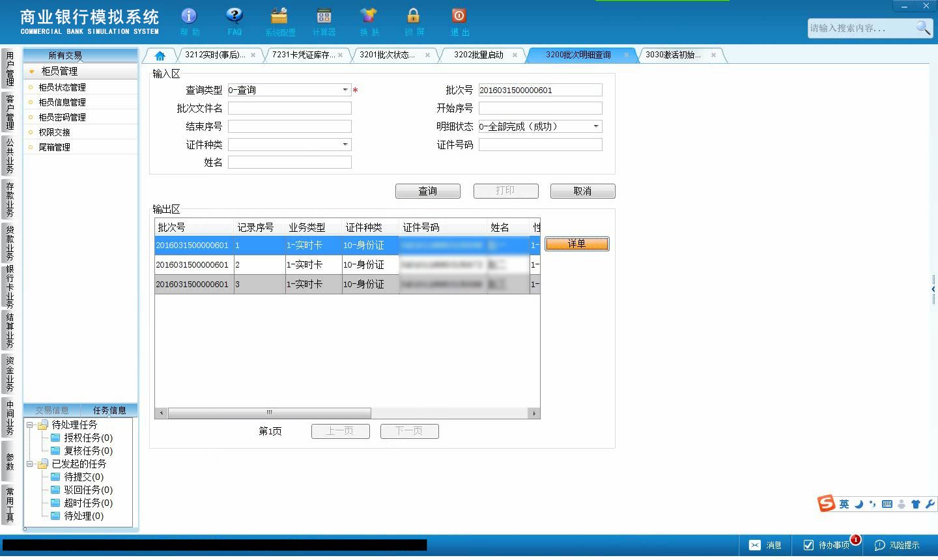Open the 存款业务 side tab
The image size is (938, 560).
9,199
